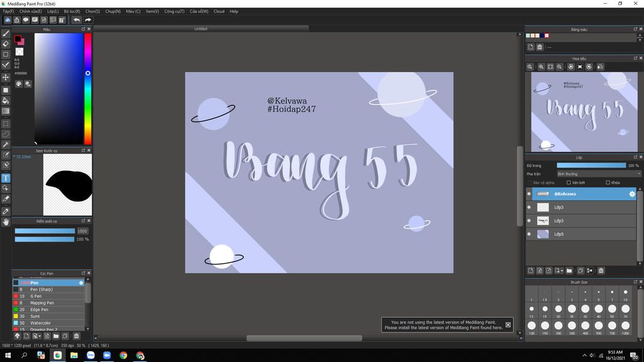
Task: Select the Lớp5 layer row
Action: point(580,234)
